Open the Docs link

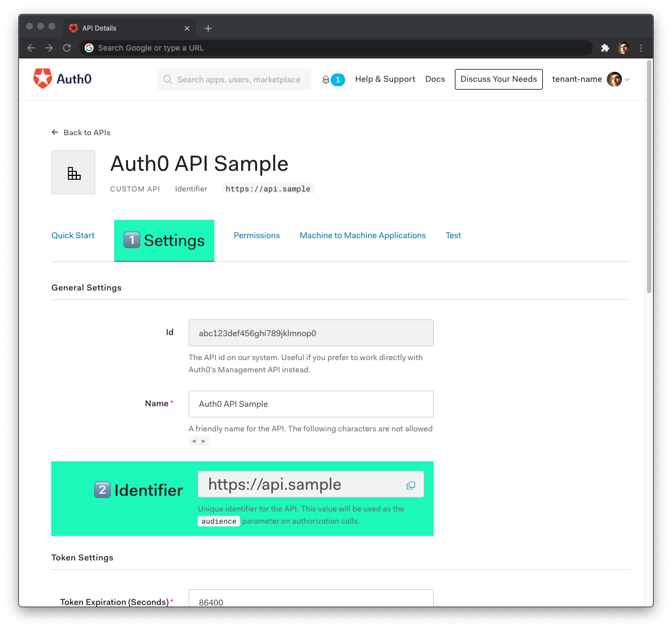[435, 79]
